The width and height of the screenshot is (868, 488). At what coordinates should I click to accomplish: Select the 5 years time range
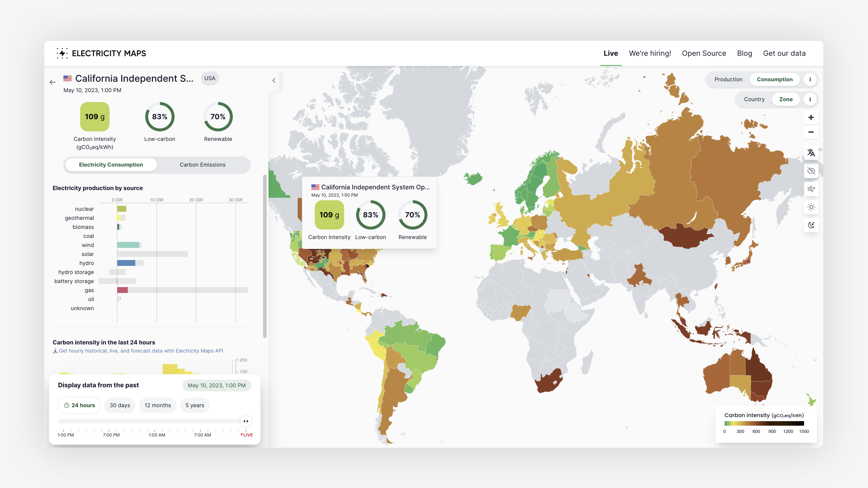(x=195, y=405)
